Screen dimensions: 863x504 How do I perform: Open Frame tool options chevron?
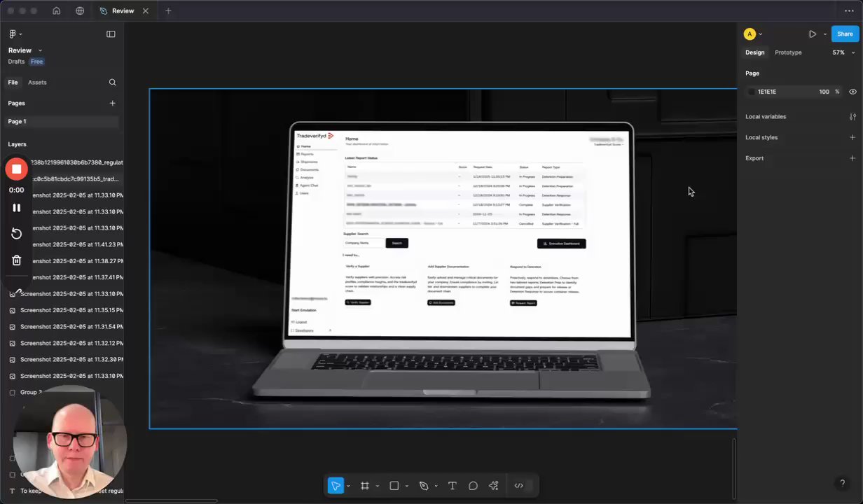pyautogui.click(x=378, y=486)
